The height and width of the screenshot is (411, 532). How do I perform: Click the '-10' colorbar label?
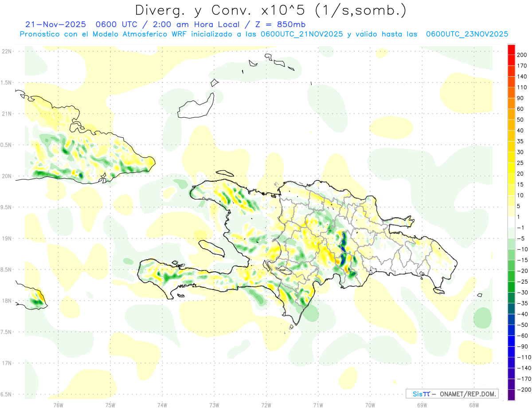[523, 249]
